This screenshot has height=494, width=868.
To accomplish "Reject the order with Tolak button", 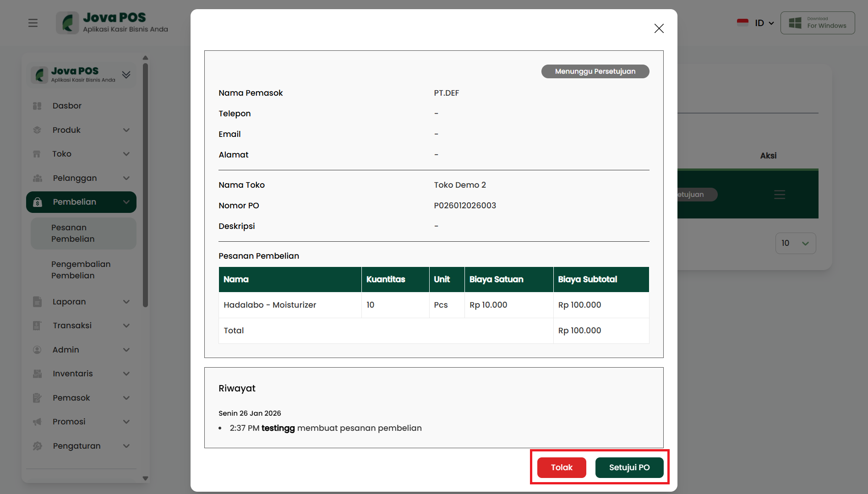I will pos(561,467).
